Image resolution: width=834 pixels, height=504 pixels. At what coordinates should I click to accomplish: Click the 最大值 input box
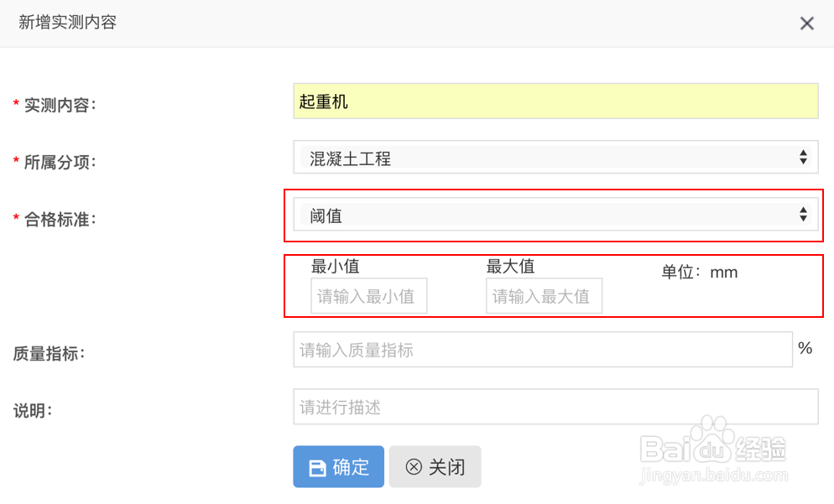click(544, 296)
